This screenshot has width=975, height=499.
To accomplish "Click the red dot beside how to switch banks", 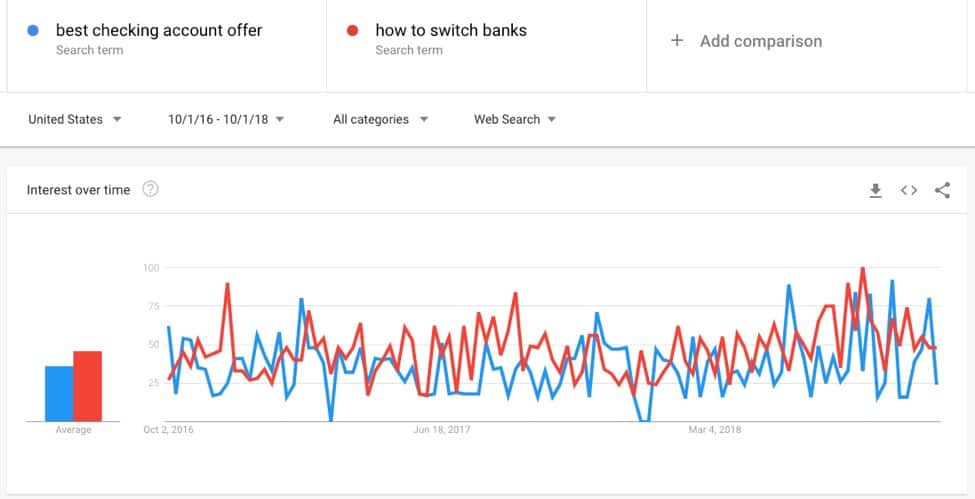I will coord(353,30).
